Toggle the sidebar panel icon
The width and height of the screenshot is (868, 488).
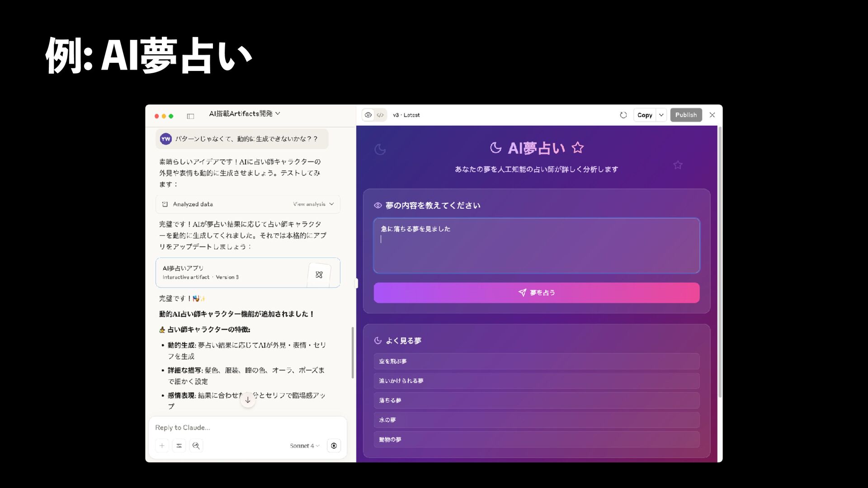tap(190, 116)
